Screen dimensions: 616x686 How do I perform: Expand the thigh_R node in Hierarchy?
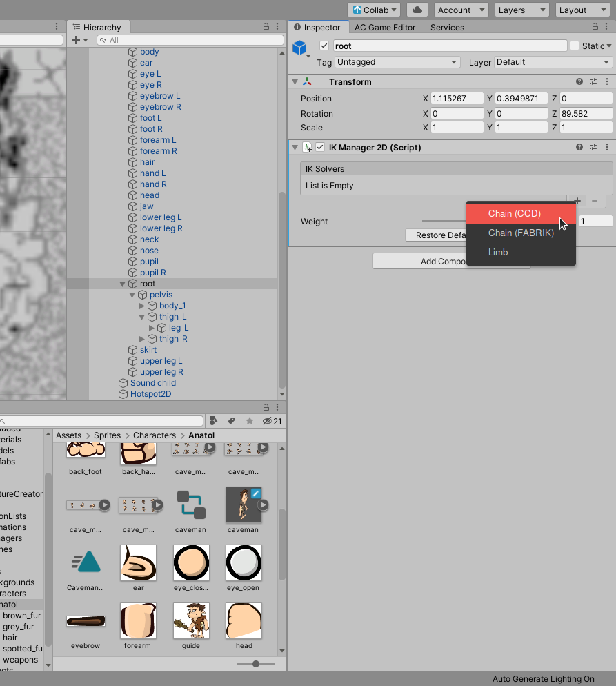pos(142,339)
